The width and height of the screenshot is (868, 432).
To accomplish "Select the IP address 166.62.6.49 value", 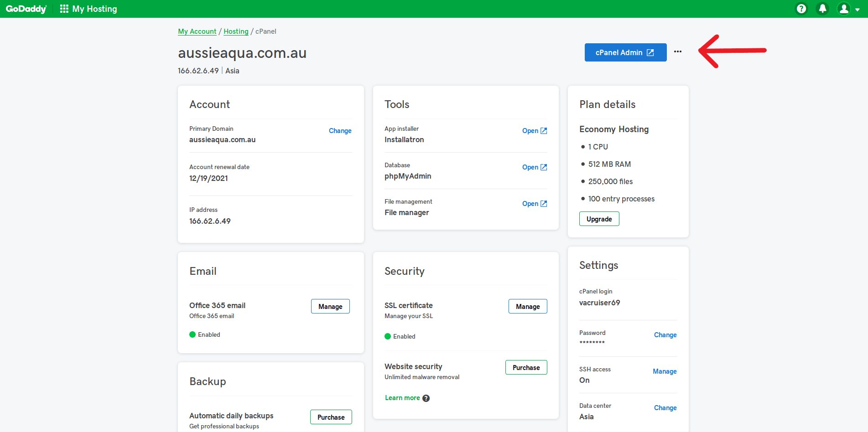I will pos(210,221).
